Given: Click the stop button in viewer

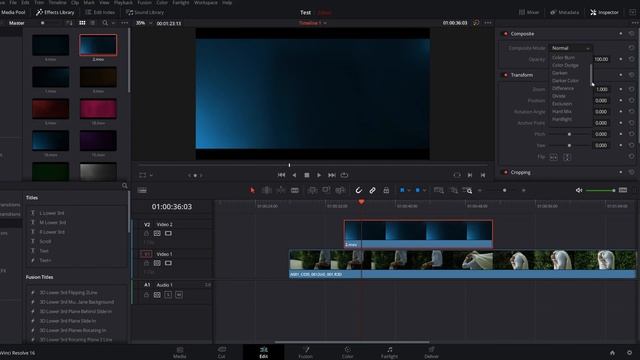Looking at the screenshot, I should (x=307, y=175).
